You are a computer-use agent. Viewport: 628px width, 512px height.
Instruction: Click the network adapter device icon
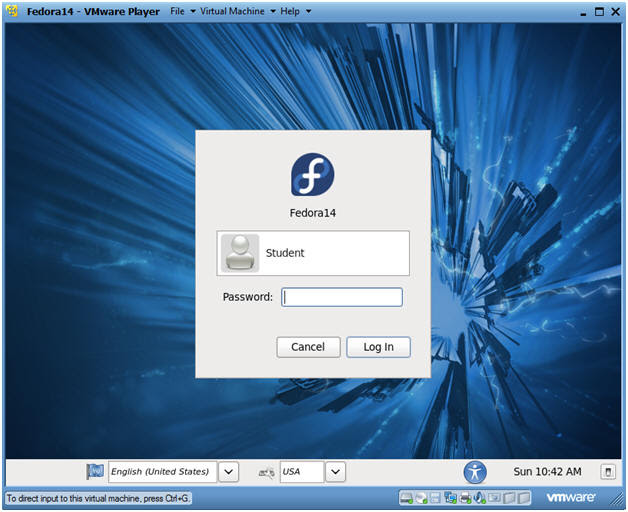pos(451,498)
